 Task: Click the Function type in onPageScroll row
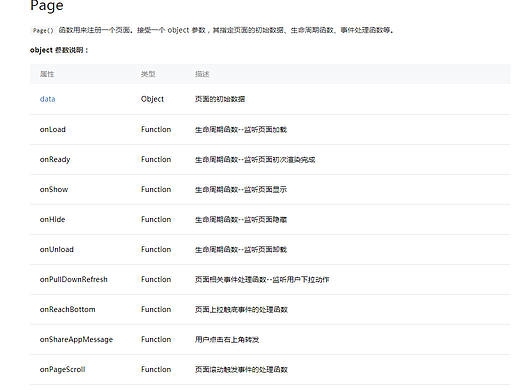(x=156, y=369)
